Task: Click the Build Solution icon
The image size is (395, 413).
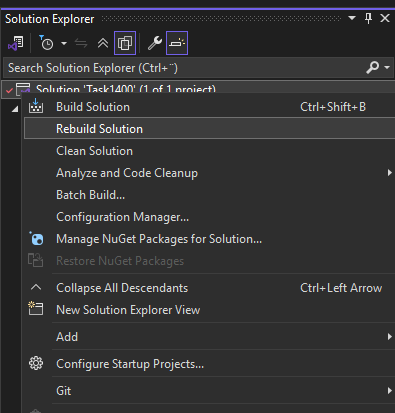Action: coord(36,106)
